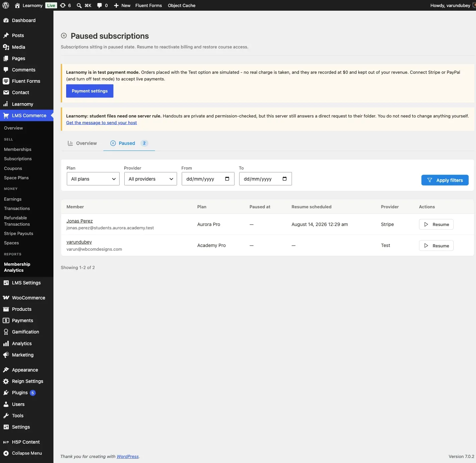Image resolution: width=476 pixels, height=463 pixels.
Task: Open the Provider dropdown showing All providers
Action: point(151,179)
